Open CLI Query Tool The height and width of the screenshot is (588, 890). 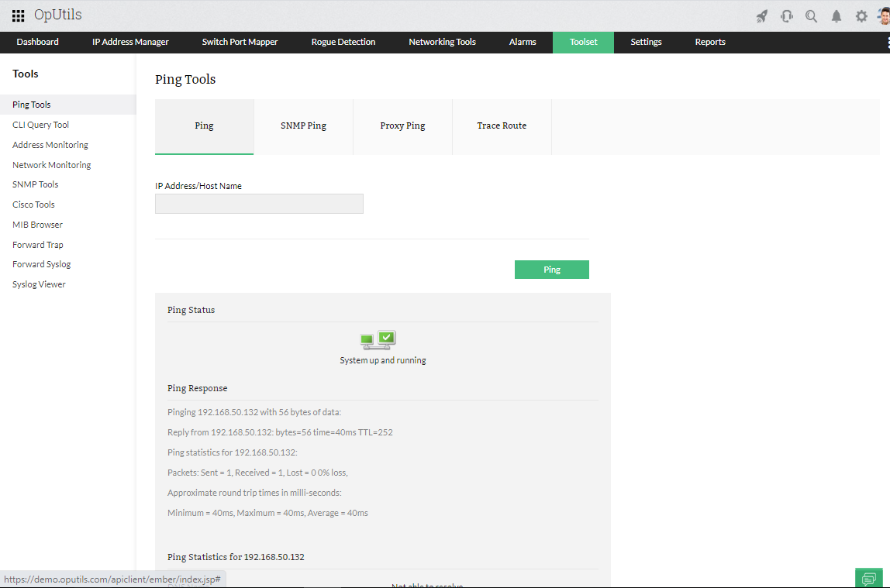pos(41,125)
